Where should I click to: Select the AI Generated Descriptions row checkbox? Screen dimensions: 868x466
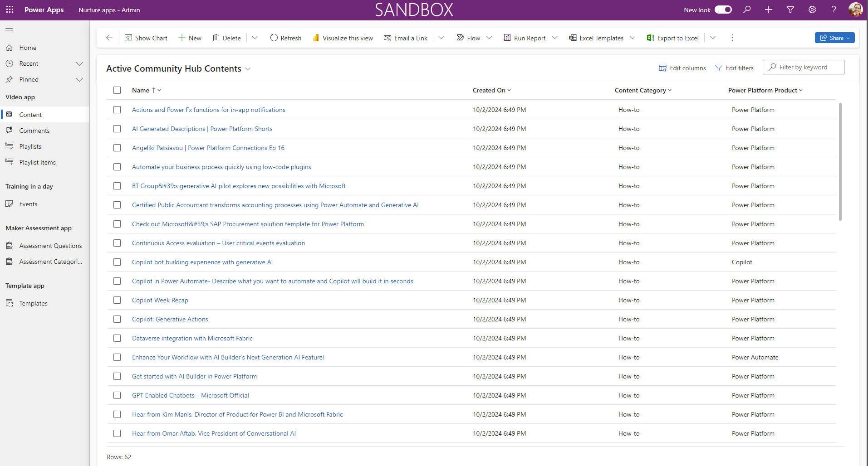click(117, 129)
